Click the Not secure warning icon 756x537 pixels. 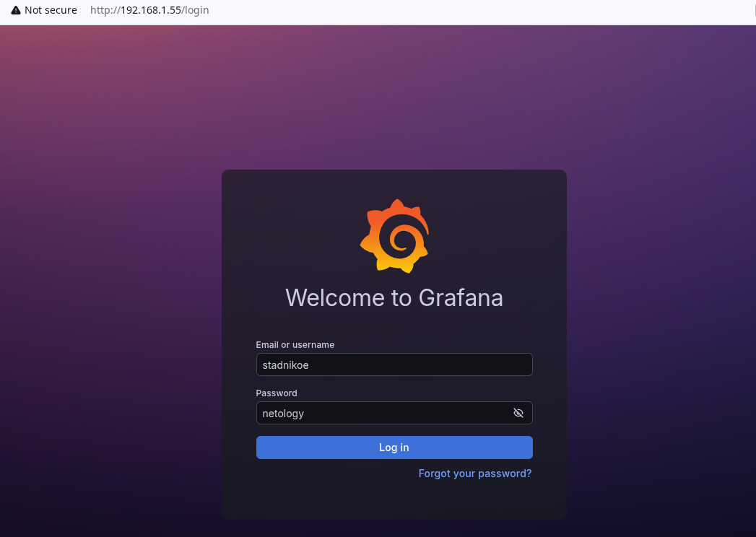coord(16,10)
